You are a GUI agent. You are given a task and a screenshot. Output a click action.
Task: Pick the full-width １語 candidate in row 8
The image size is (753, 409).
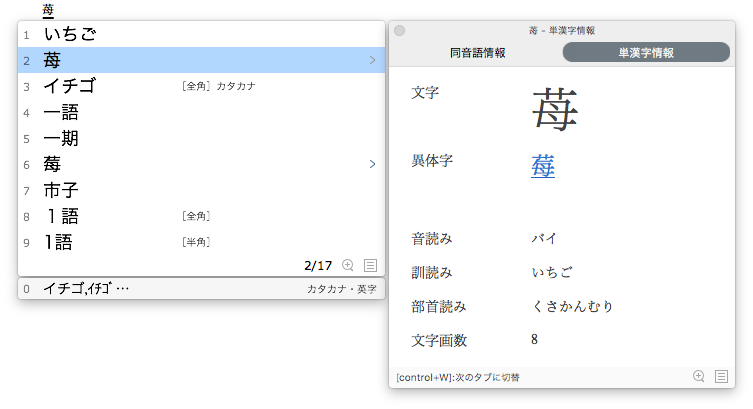61,216
